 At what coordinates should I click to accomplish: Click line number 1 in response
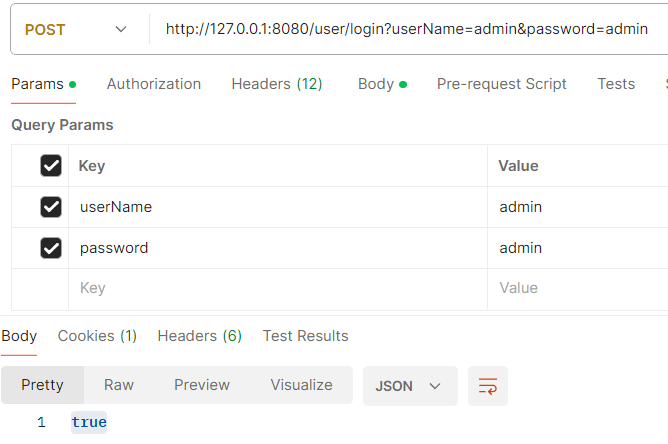click(x=41, y=422)
